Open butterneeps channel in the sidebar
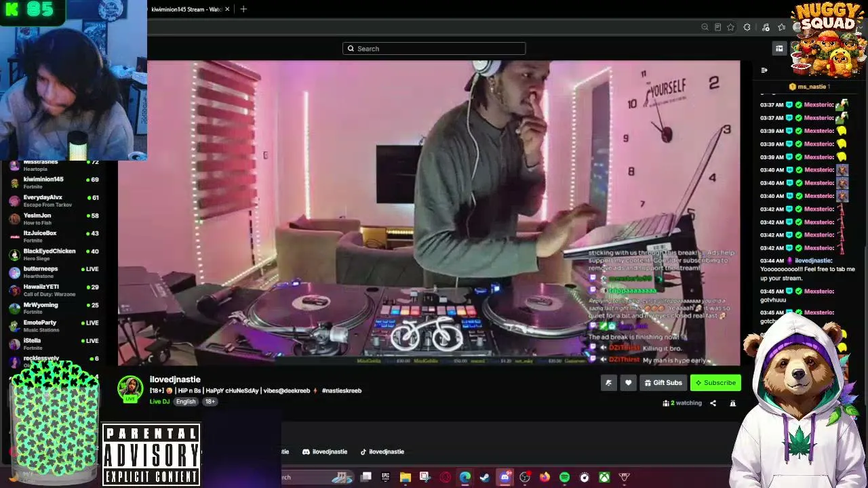 [x=54, y=272]
